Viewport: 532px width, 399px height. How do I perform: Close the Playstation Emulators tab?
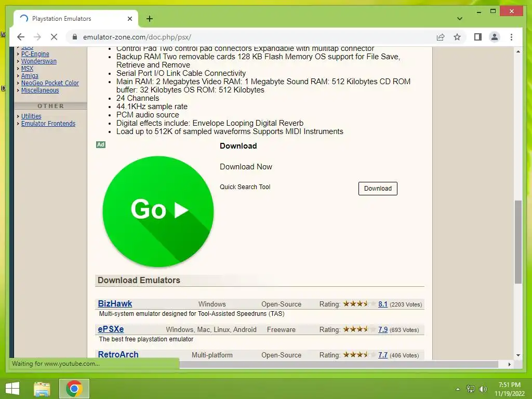point(129,19)
